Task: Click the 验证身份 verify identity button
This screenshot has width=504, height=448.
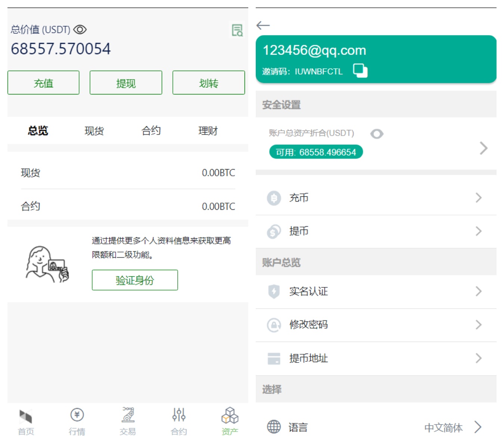Action: point(135,279)
